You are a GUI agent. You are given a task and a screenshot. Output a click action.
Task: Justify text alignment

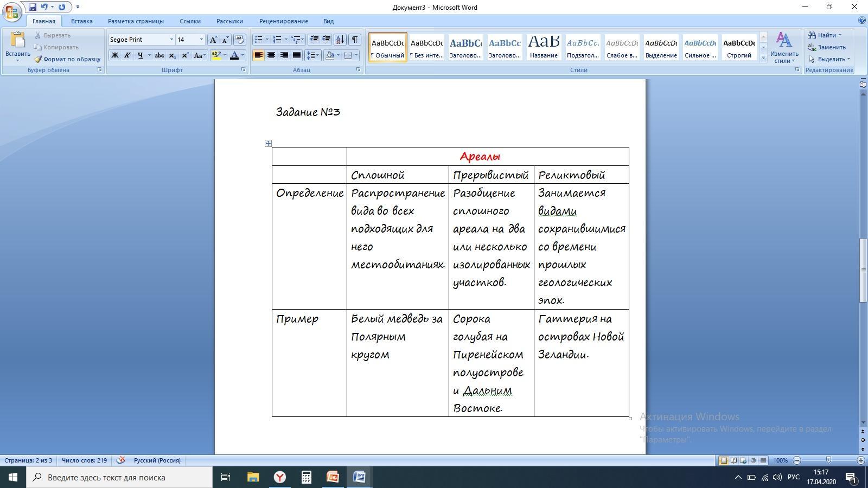296,55
